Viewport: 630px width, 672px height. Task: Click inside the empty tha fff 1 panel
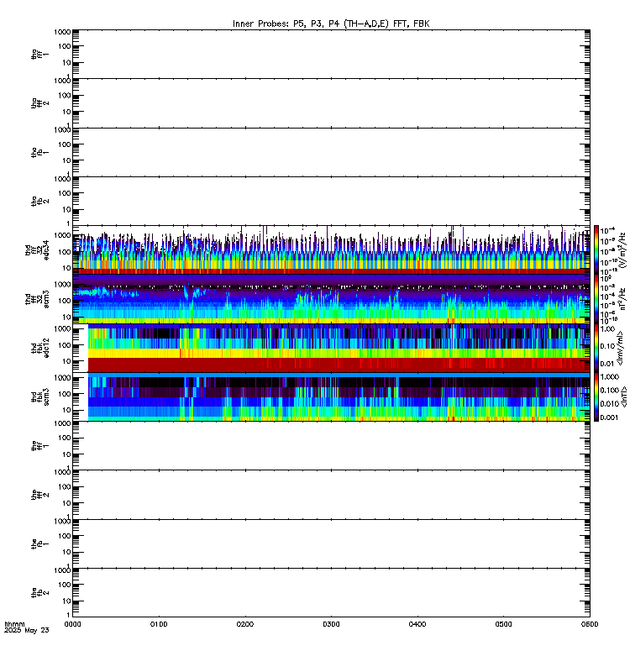[x=331, y=54]
